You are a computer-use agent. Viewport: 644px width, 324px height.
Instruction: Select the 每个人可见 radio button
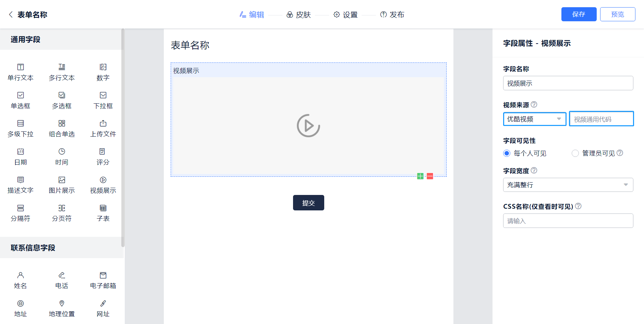[507, 153]
